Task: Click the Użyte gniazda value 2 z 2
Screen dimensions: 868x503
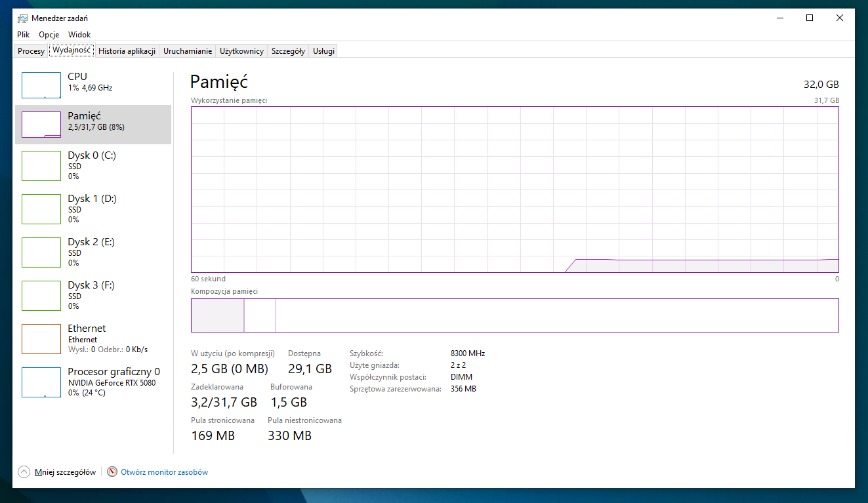Action: [x=458, y=365]
